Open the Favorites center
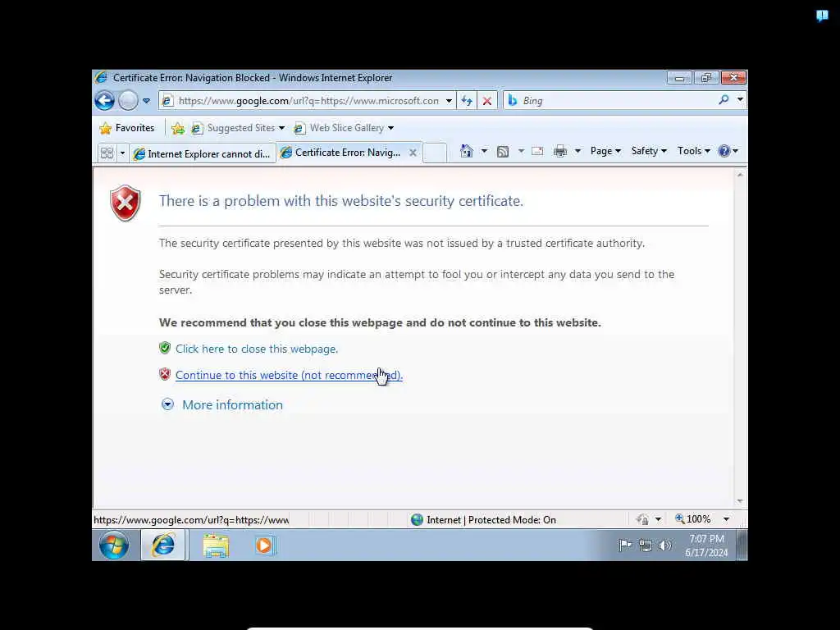Viewport: 840px width, 630px height. (x=127, y=128)
